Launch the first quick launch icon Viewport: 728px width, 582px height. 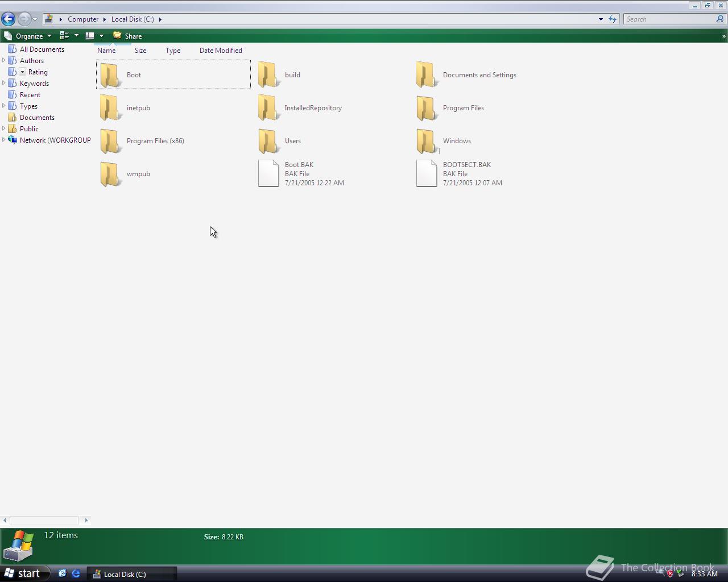(x=63, y=573)
